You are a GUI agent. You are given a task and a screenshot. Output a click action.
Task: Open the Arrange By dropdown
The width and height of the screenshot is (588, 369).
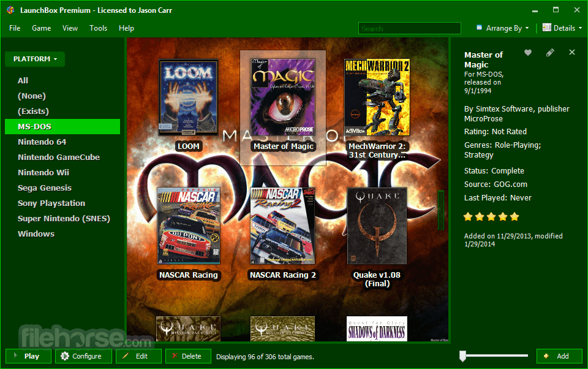click(x=502, y=28)
